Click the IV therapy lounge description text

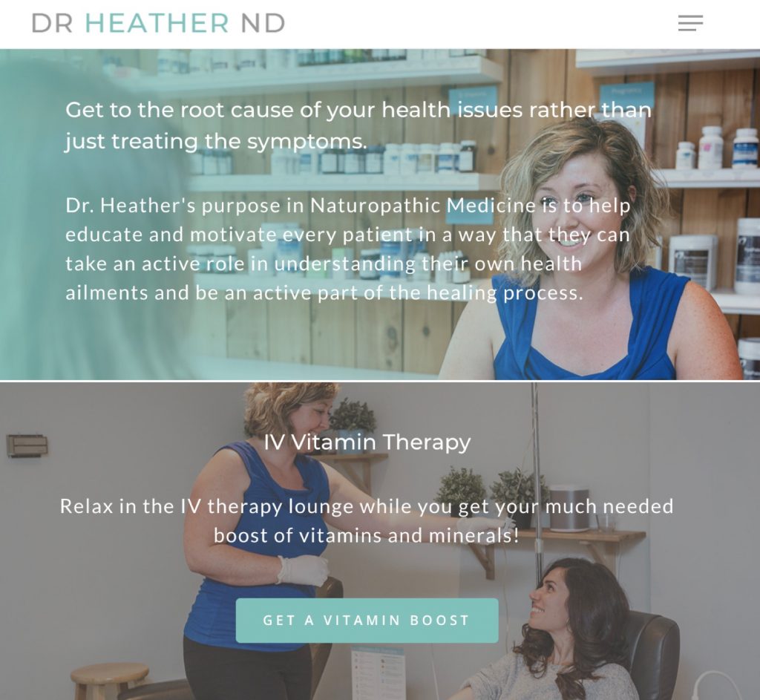(367, 520)
